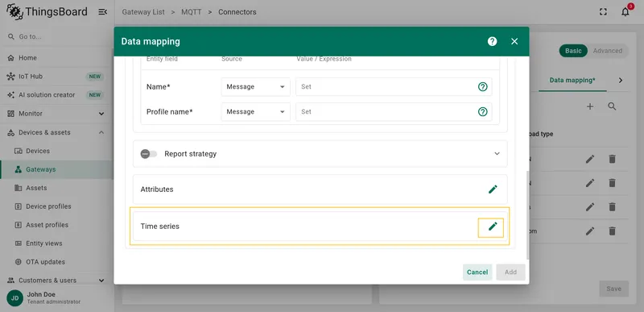
Task: Open the Home menu item
Action: click(56, 58)
